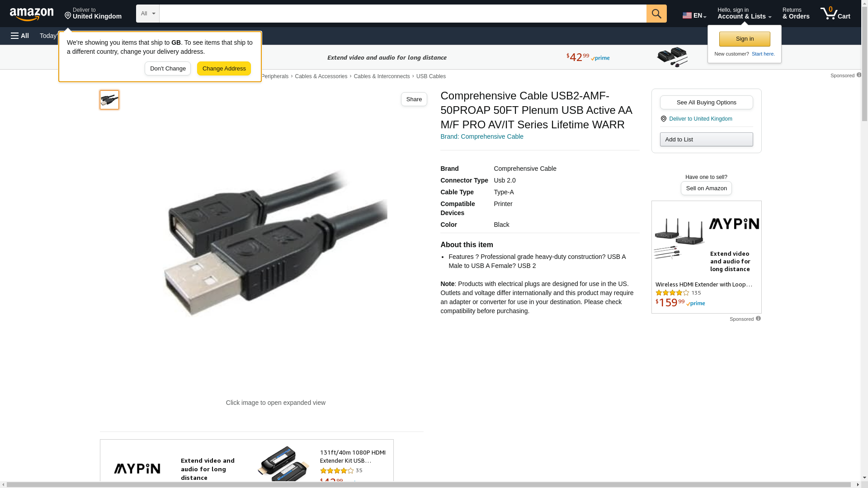Image resolution: width=868 pixels, height=488 pixels.
Task: Expand the All search category dropdown
Action: [x=148, y=14]
